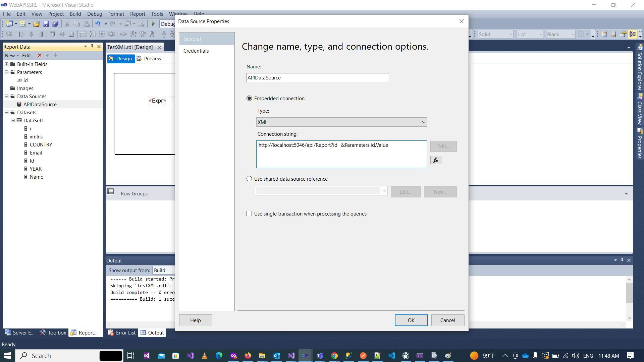Click the expression editor fx icon

(436, 160)
